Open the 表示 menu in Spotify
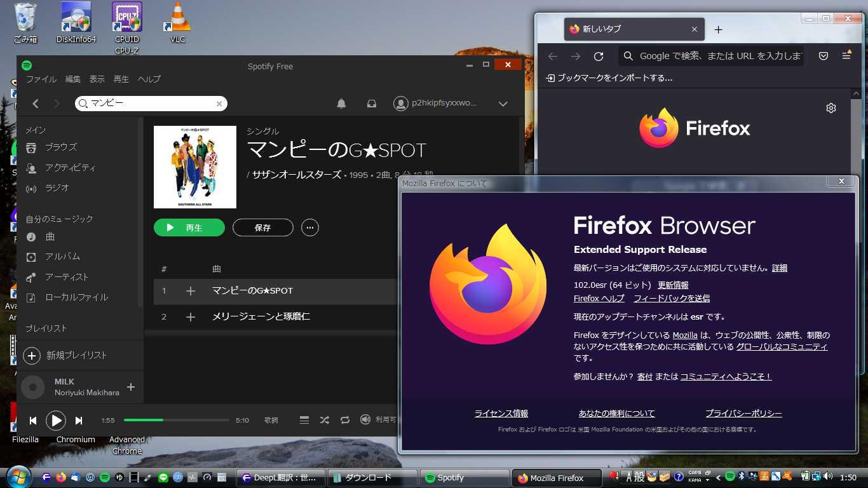This screenshot has height=488, width=868. click(x=97, y=79)
